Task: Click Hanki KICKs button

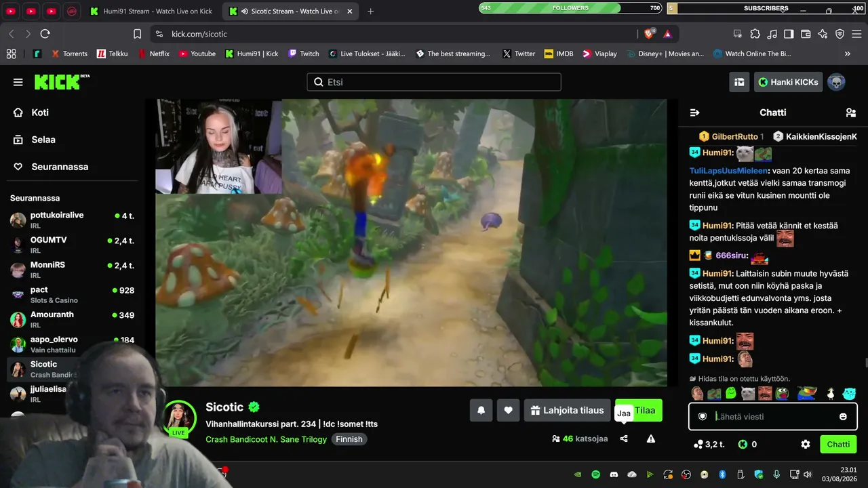Action: pos(788,82)
